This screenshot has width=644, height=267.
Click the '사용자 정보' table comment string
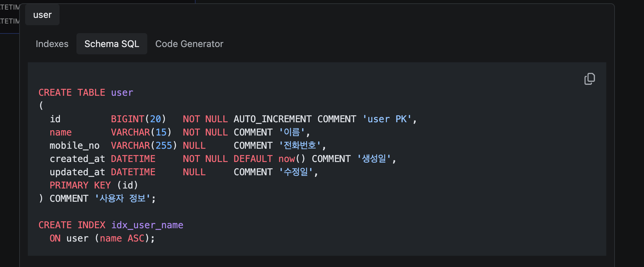click(x=122, y=198)
